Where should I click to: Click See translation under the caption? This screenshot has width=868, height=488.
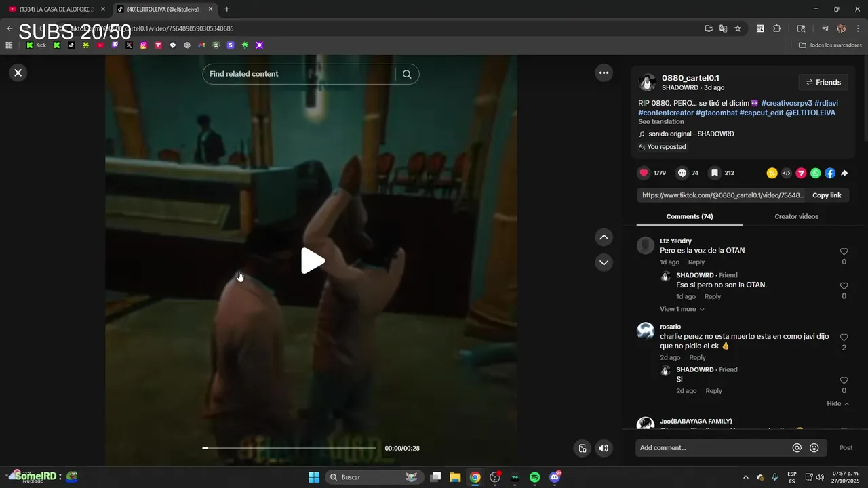point(661,122)
